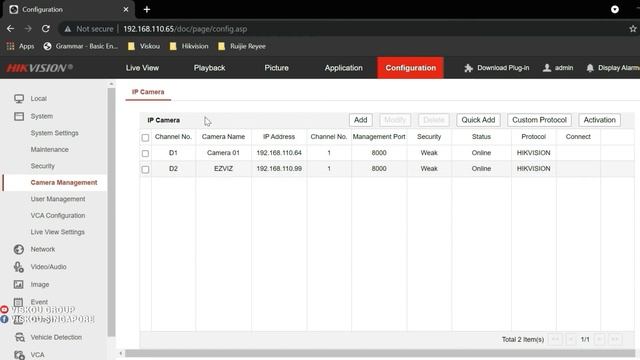Open Chrome profile dropdown icon

coord(615,9)
